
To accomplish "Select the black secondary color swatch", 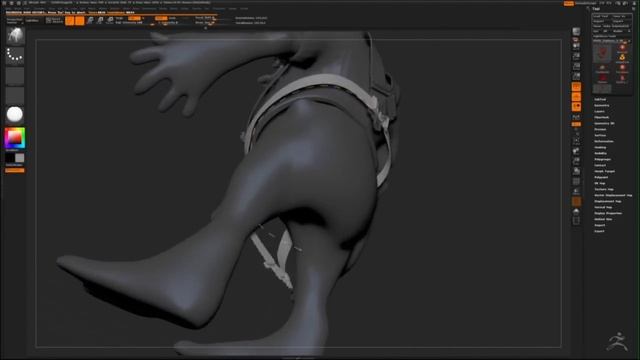I will [x=10, y=158].
